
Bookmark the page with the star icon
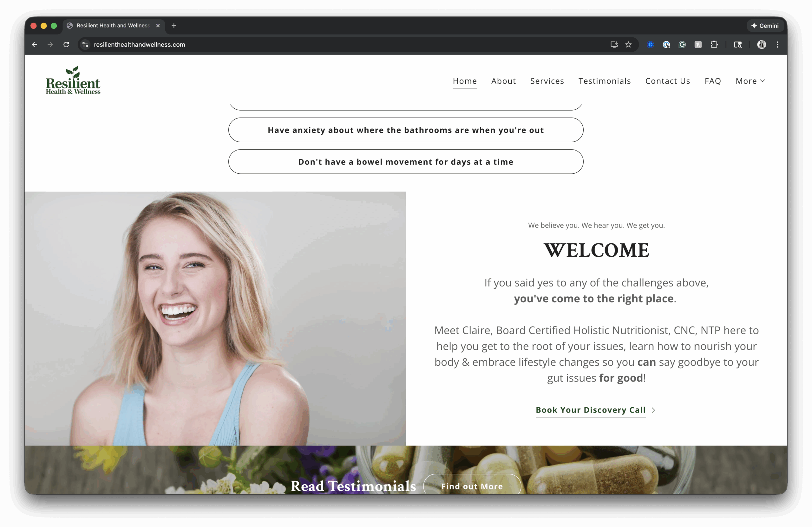[x=628, y=45]
